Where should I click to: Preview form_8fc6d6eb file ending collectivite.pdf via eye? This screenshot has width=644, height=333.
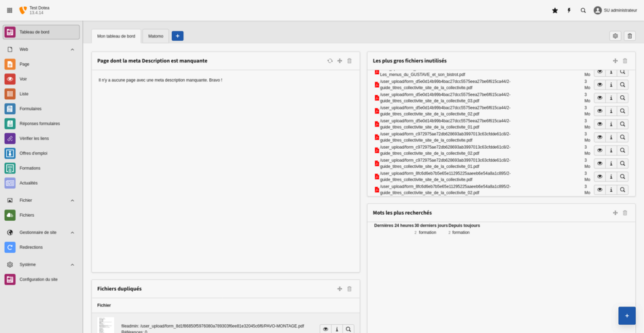pos(600,177)
